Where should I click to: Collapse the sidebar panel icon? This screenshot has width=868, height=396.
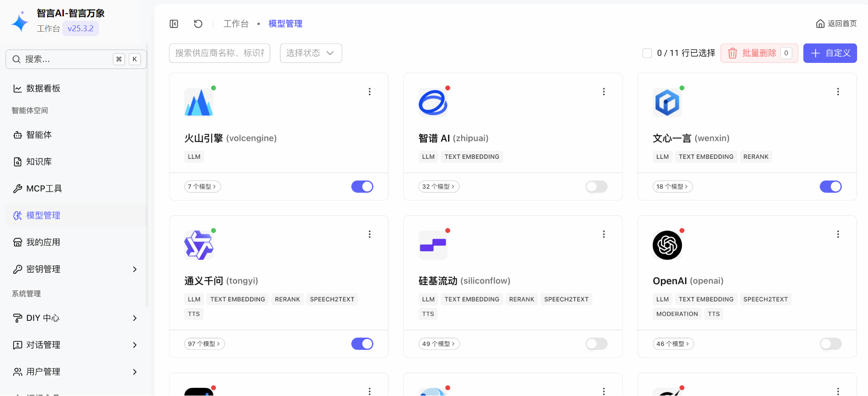pyautogui.click(x=174, y=24)
